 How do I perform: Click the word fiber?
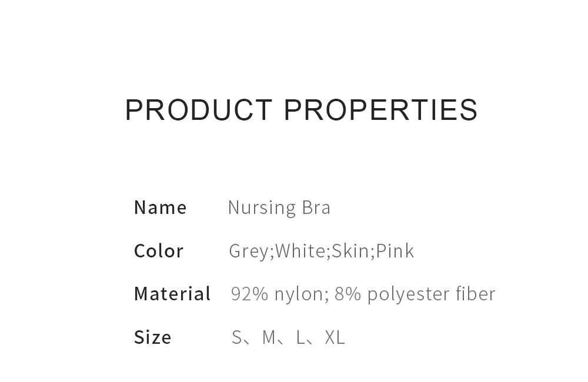click(475, 294)
